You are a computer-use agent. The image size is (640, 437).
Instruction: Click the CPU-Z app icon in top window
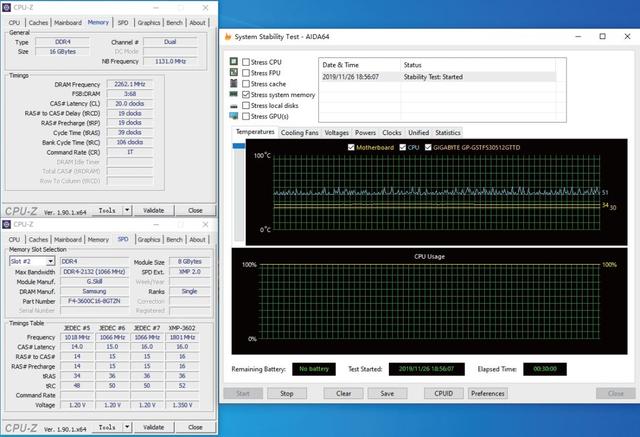coord(6,8)
